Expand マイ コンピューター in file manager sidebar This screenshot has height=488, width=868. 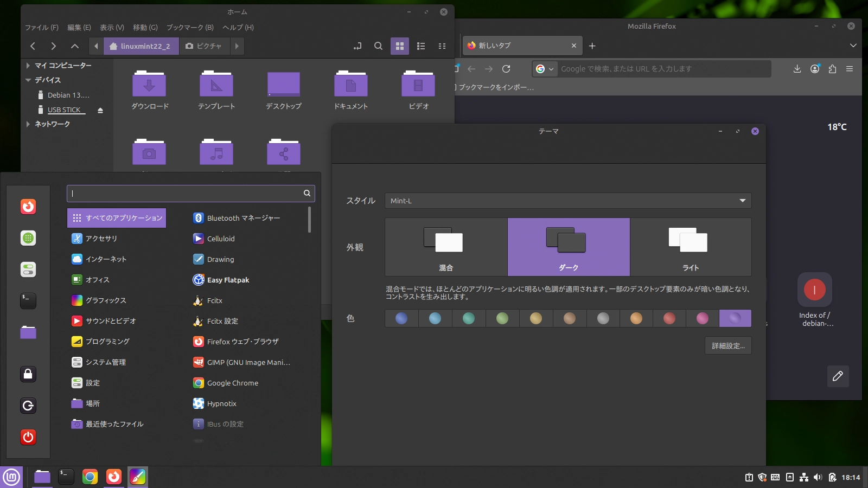coord(28,66)
